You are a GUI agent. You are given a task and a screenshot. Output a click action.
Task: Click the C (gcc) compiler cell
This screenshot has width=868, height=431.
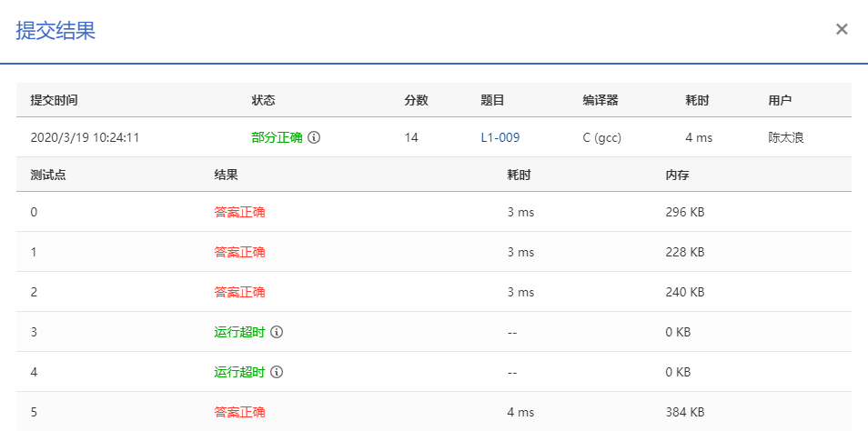[x=601, y=137]
